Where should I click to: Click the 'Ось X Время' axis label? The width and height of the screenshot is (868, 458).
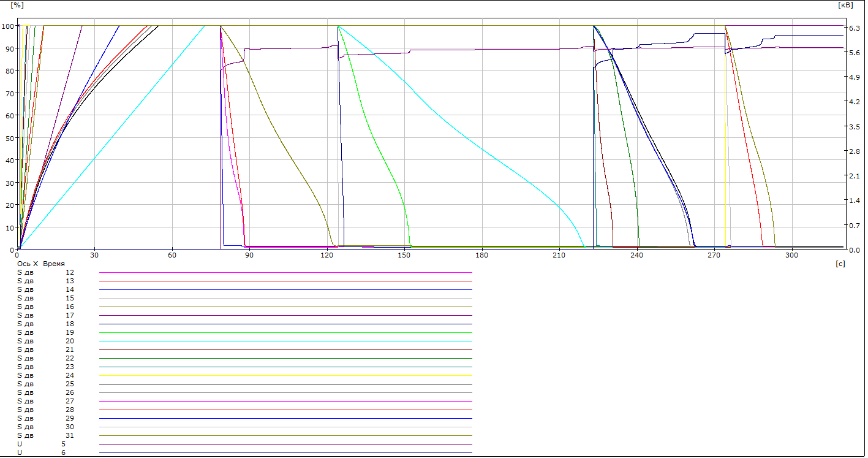pos(40,263)
